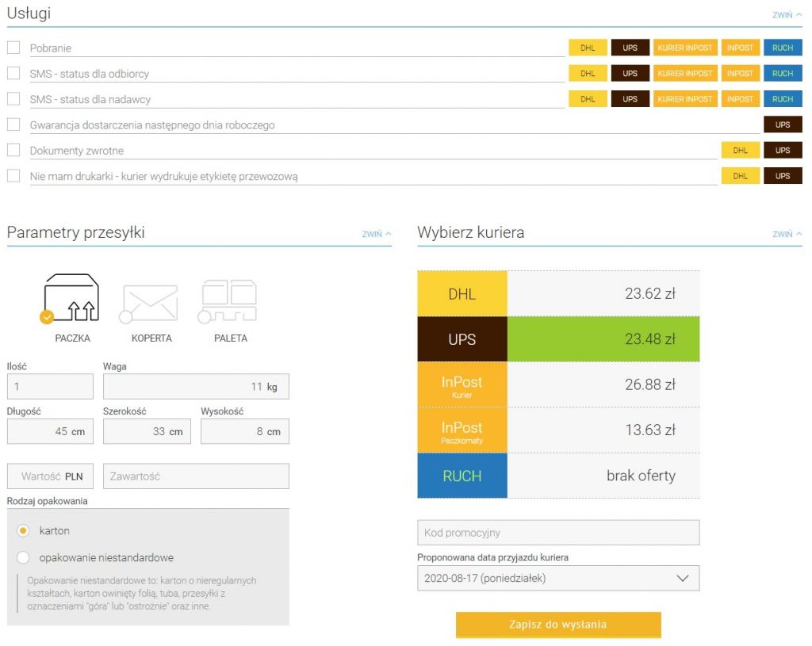The image size is (812, 646).
Task: Select the PALETA pallet icon
Action: coord(228,301)
